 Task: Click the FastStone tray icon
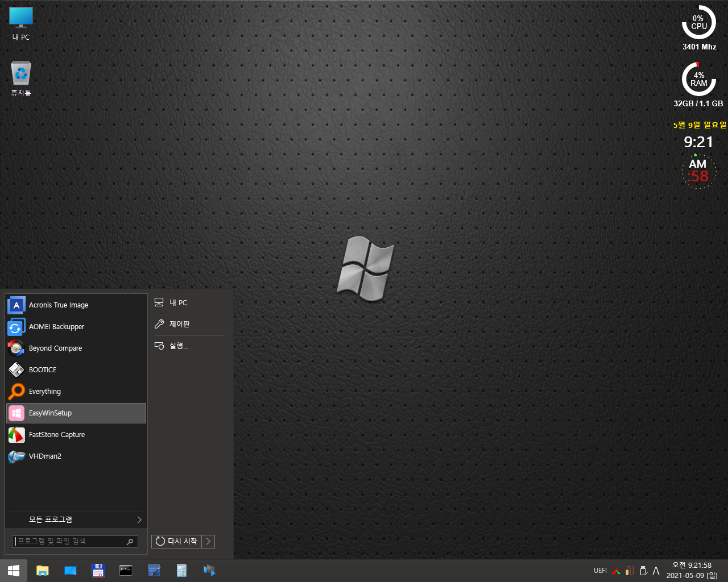click(616, 571)
